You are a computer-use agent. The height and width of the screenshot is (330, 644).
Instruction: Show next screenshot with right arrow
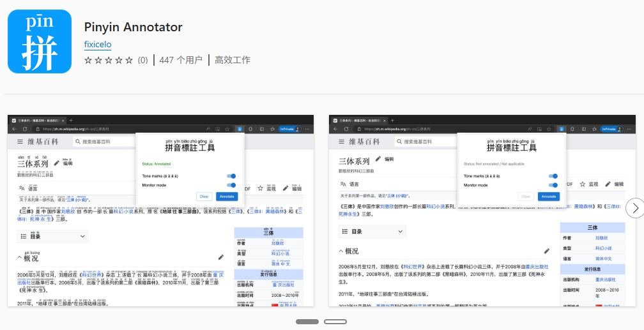click(x=635, y=208)
